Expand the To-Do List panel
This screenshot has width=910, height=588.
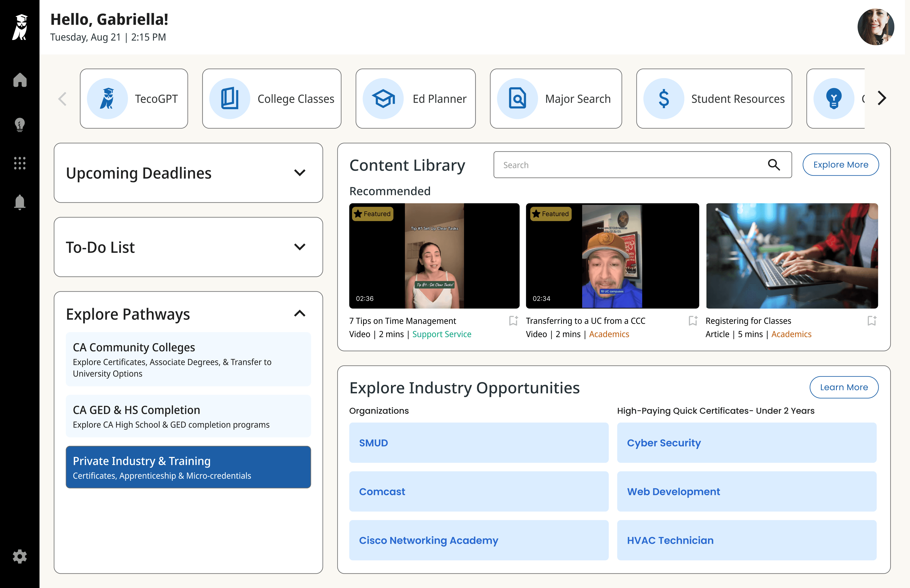tap(188, 247)
